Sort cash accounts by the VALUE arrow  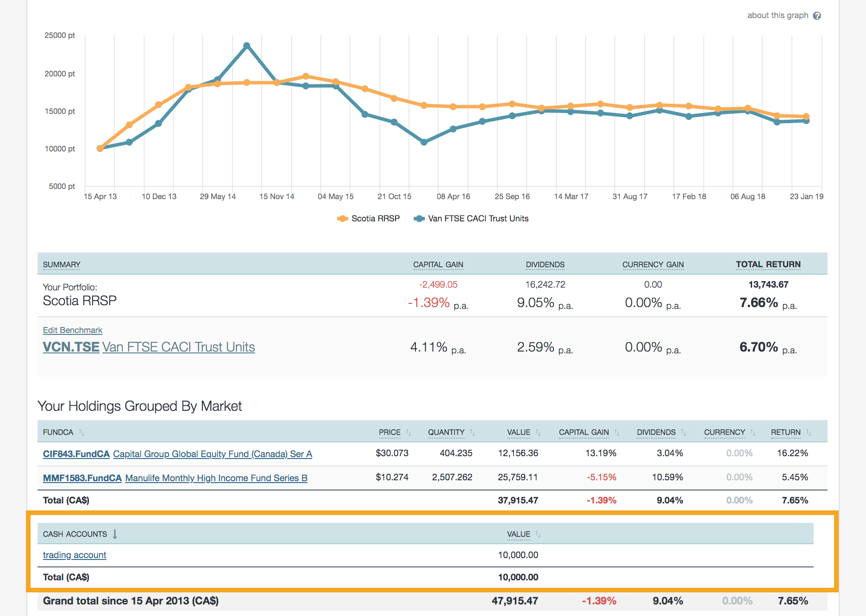pos(538,534)
